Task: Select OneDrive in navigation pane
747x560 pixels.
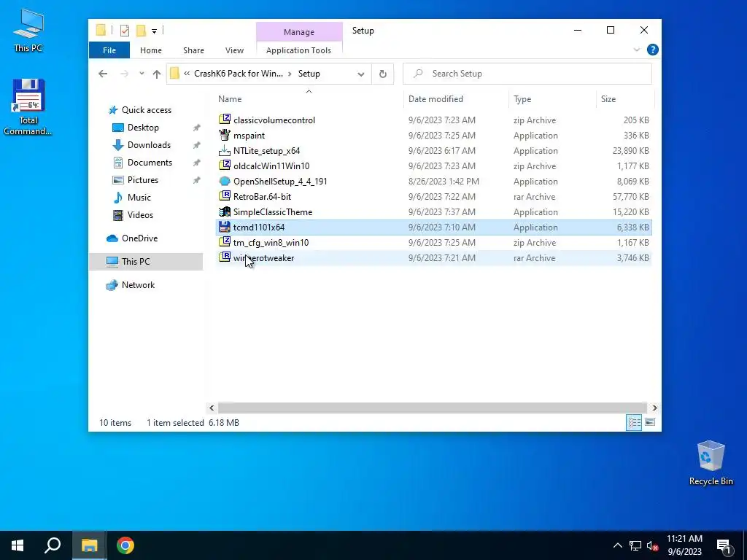Action: [139, 238]
